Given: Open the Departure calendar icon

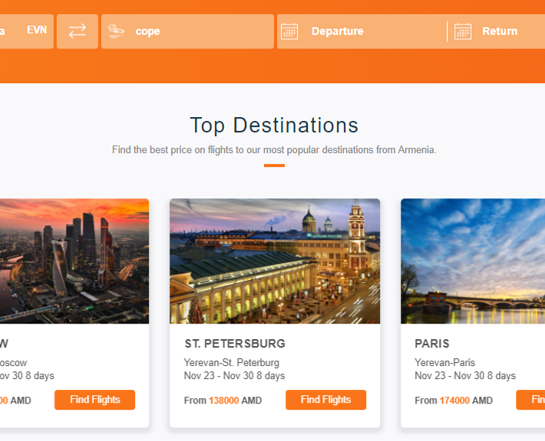Looking at the screenshot, I should (x=289, y=32).
